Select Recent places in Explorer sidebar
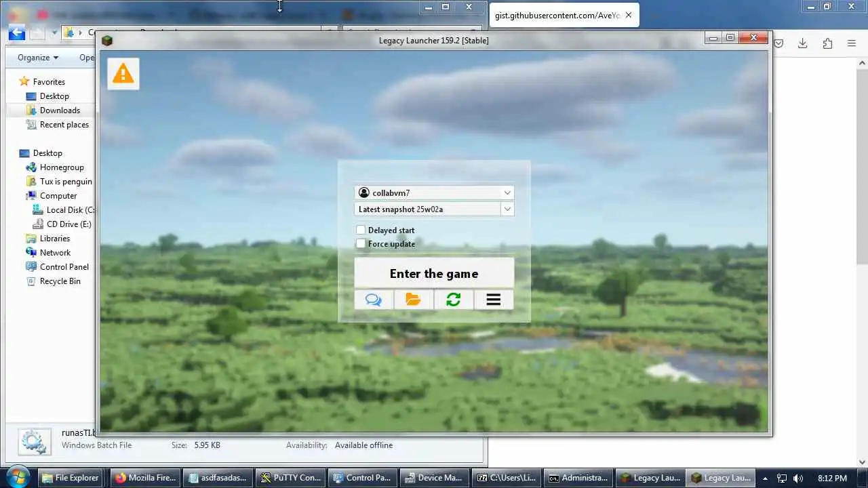This screenshot has width=868, height=488. point(64,125)
